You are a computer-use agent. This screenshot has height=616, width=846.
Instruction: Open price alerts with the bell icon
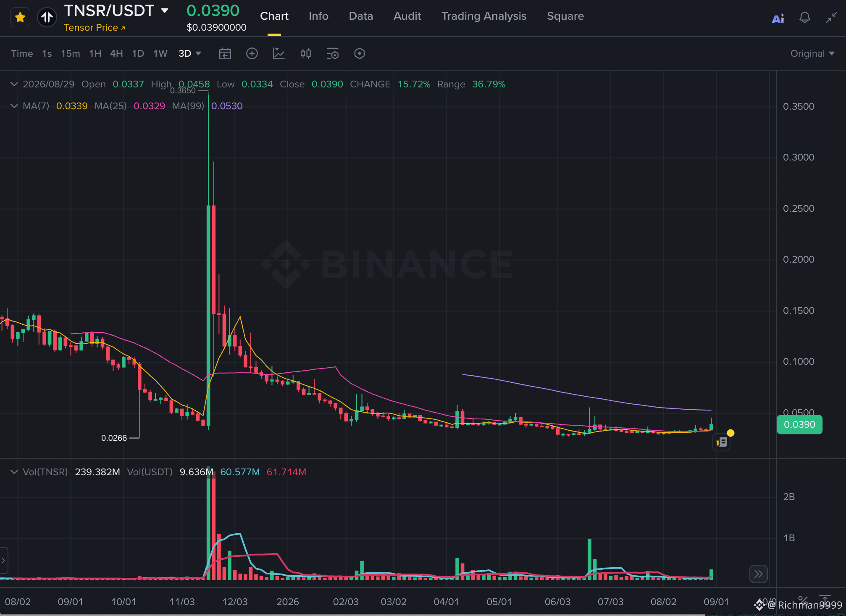[x=805, y=17]
